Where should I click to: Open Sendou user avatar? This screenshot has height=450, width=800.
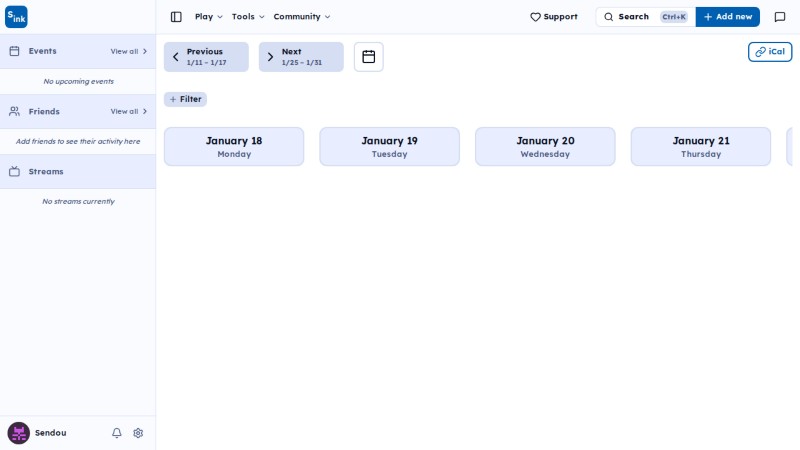(18, 433)
